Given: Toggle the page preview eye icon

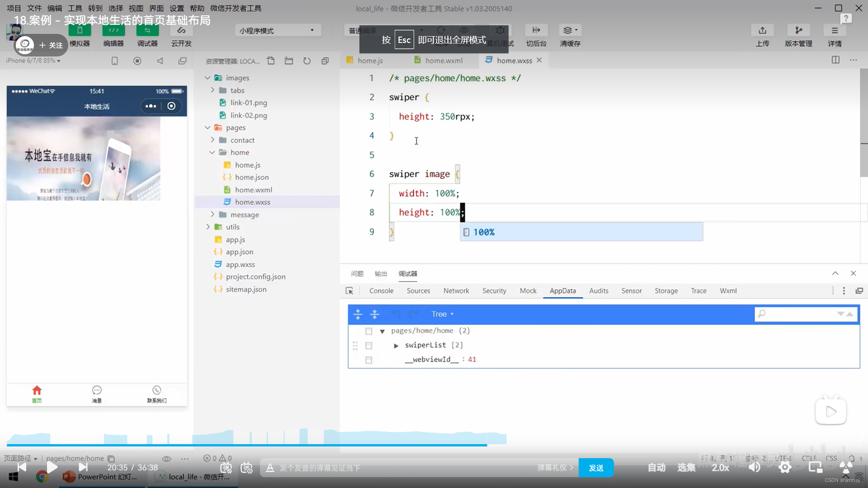Looking at the screenshot, I should (x=167, y=459).
